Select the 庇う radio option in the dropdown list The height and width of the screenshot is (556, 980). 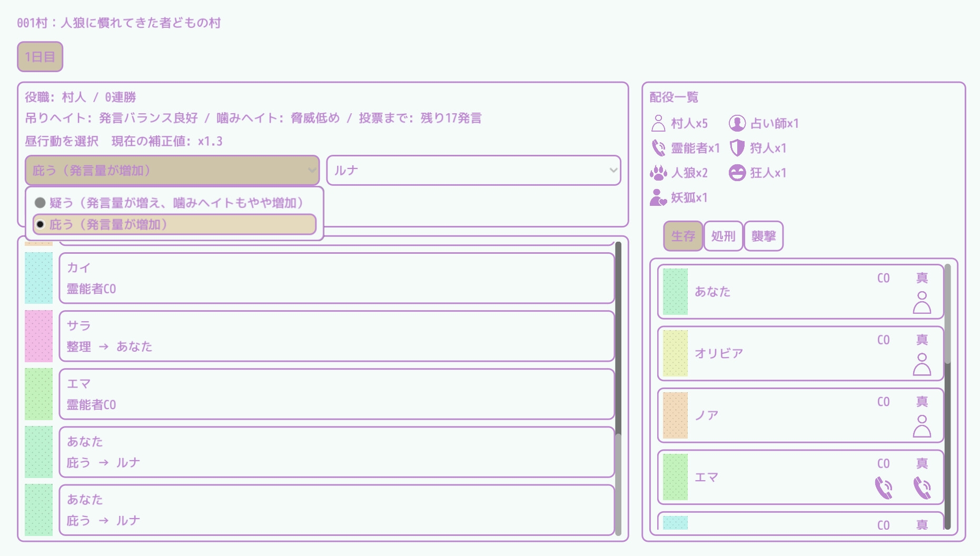tap(174, 224)
